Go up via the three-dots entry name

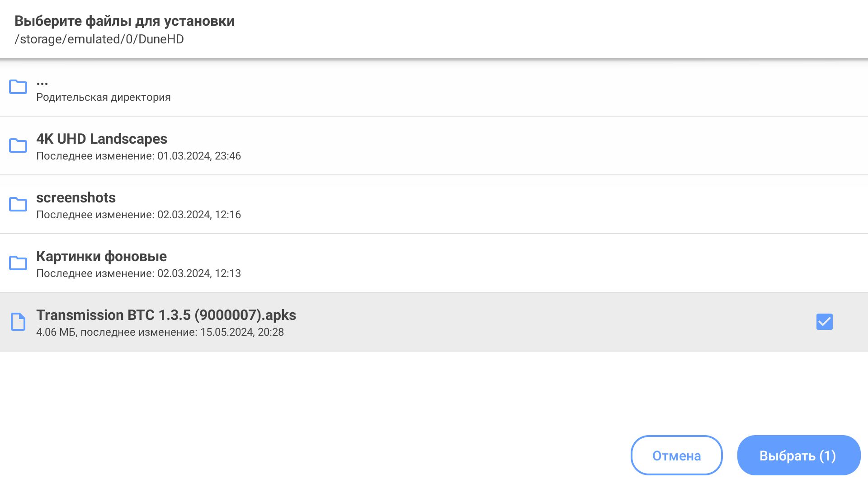(x=42, y=83)
